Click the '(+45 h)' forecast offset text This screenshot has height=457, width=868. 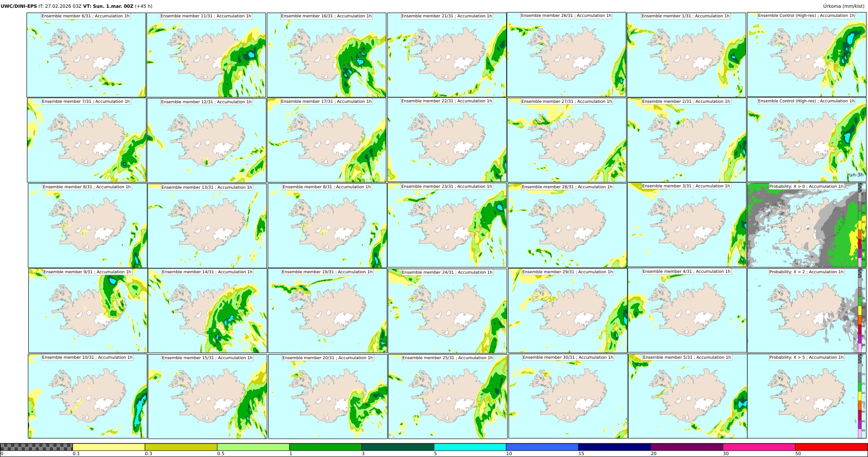[143, 6]
